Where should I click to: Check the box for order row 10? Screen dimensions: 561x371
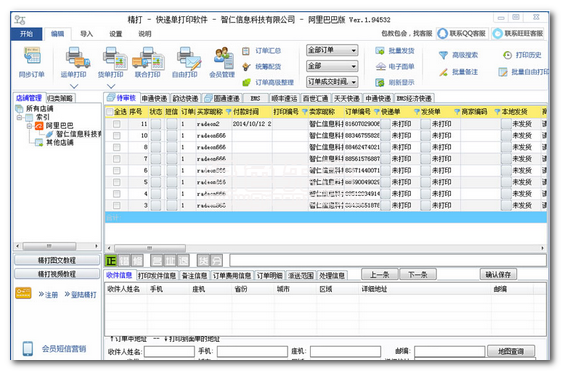coord(117,136)
